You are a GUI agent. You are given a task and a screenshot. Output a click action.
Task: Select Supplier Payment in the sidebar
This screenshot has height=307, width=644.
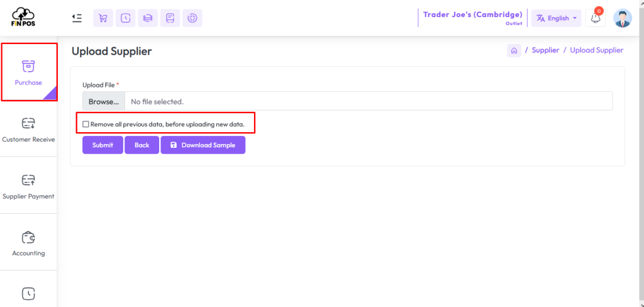coord(28,186)
